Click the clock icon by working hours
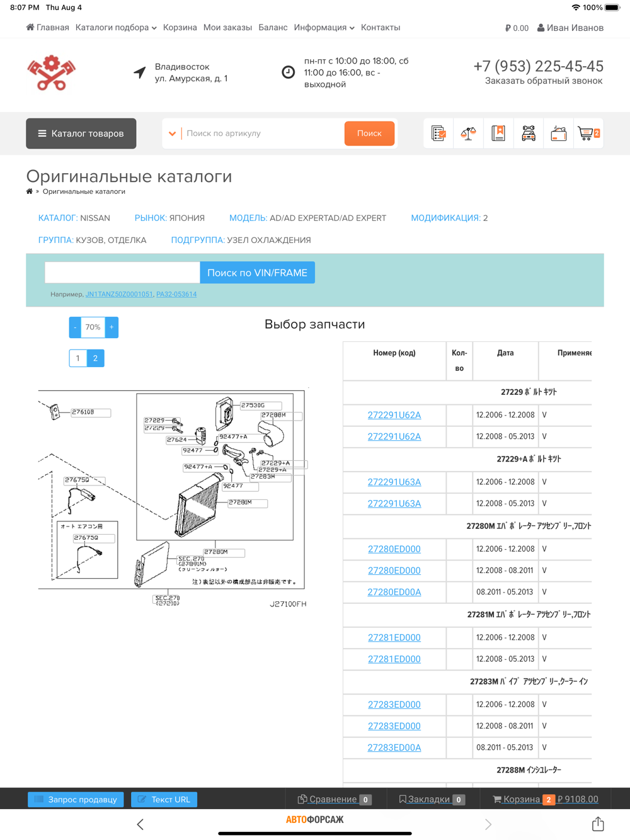The image size is (630, 840). (288, 72)
